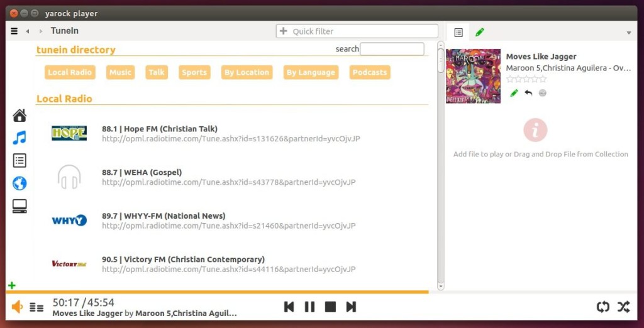Click the pink info icon in playqueue

coord(535,130)
